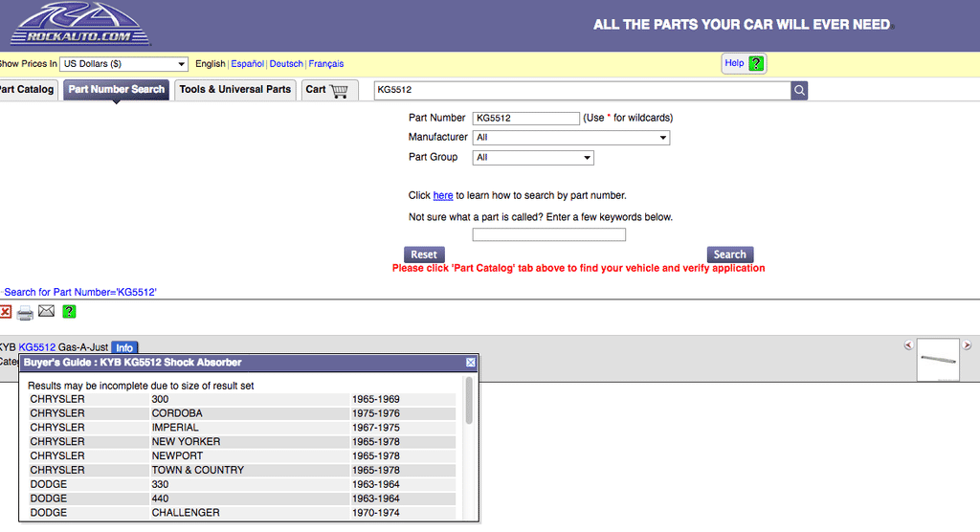Switch to Tools & Universal Parts tab

(234, 90)
